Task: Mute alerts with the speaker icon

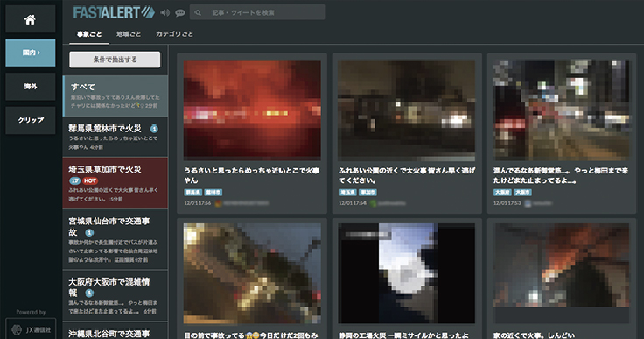Action: [164, 13]
